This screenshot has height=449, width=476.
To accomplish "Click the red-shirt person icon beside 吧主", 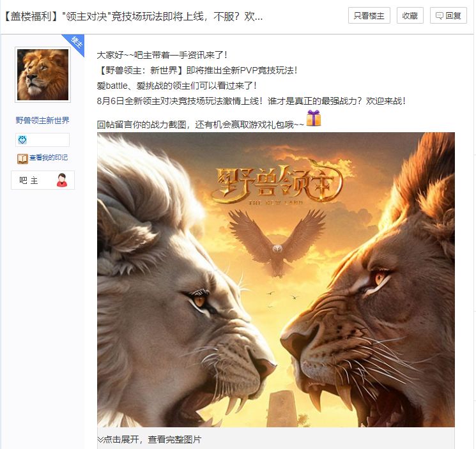I will click(62, 180).
